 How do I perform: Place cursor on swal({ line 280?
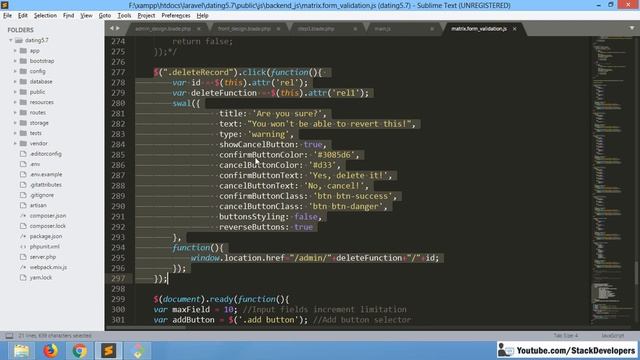click(186, 103)
